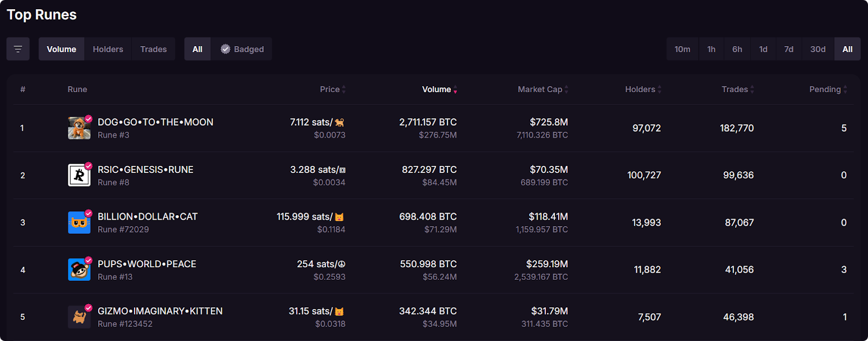868x341 pixels.
Task: Select the 30d time range
Action: [818, 49]
